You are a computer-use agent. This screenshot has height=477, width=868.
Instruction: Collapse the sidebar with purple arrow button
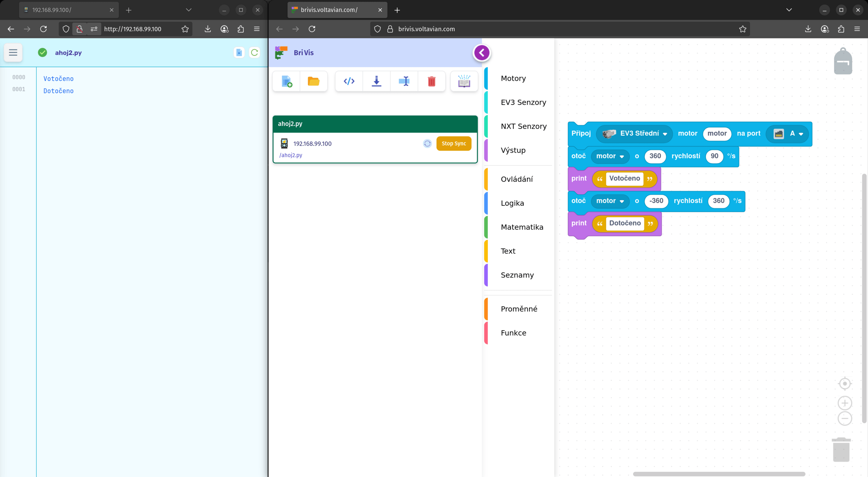coord(482,53)
